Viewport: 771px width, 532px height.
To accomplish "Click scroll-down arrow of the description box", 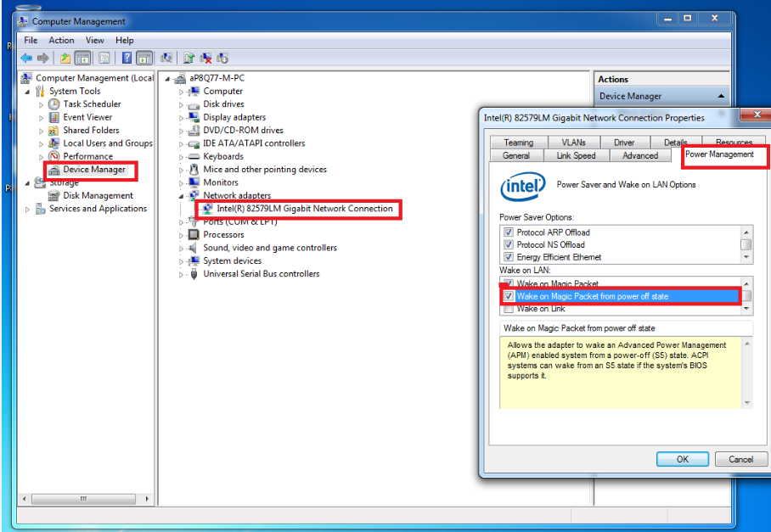I will (747, 403).
